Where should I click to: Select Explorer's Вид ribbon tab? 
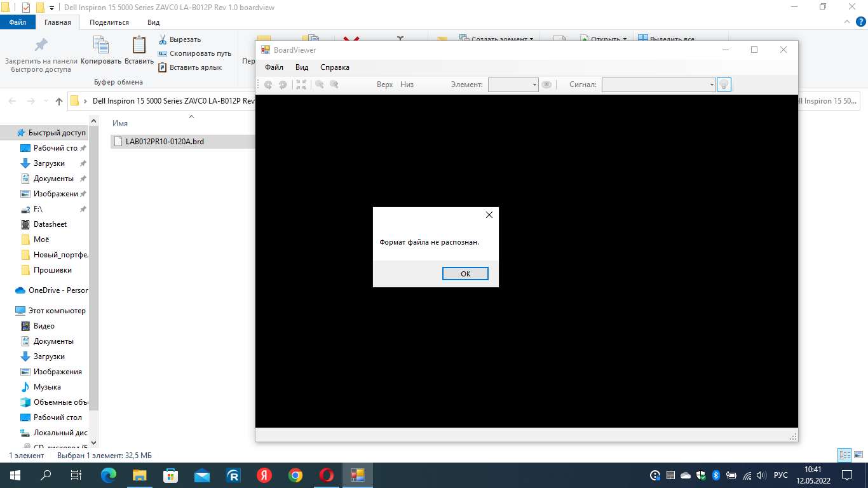pos(153,22)
